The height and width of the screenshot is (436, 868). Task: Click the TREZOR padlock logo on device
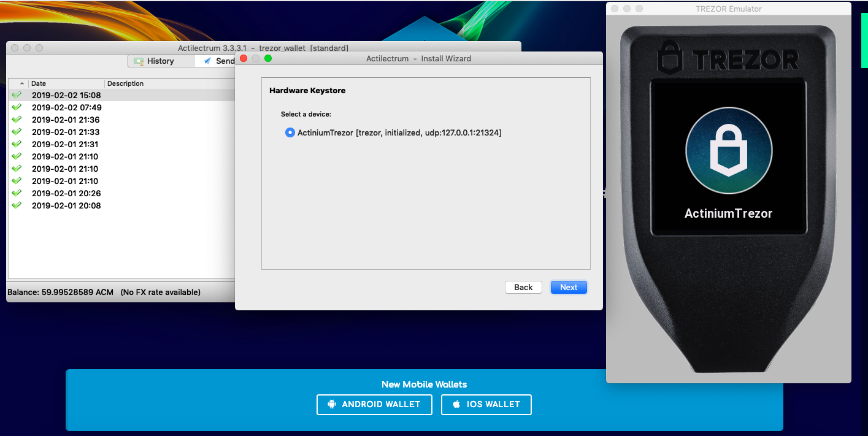[670, 56]
